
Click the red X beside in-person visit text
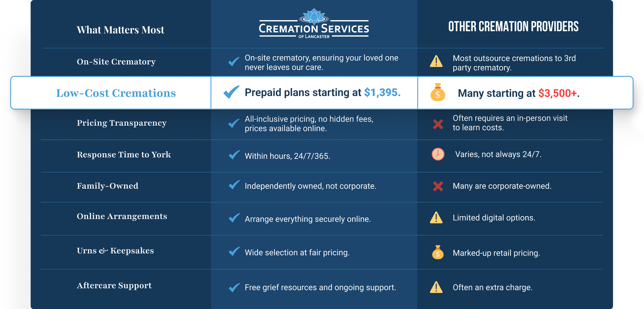pos(438,124)
